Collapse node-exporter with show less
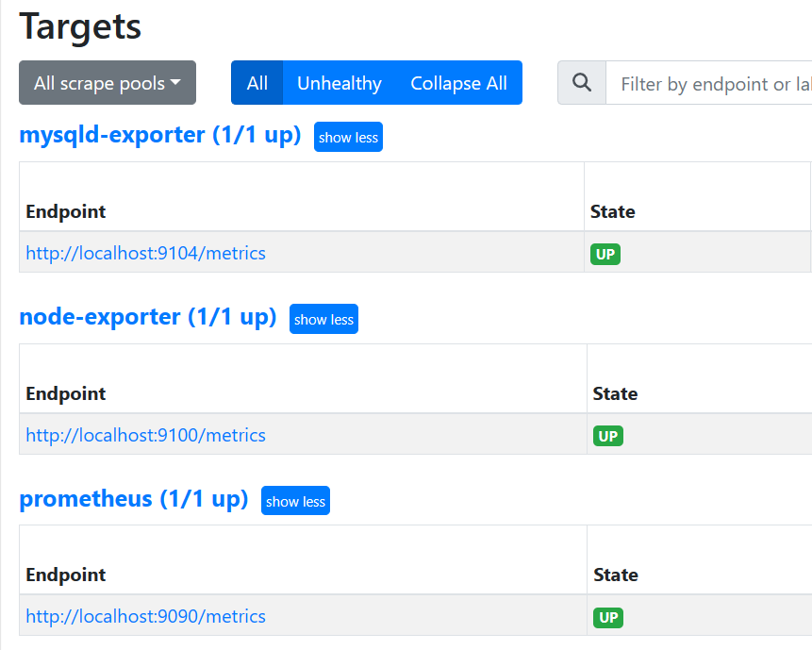Image resolution: width=812 pixels, height=650 pixels. [x=323, y=319]
